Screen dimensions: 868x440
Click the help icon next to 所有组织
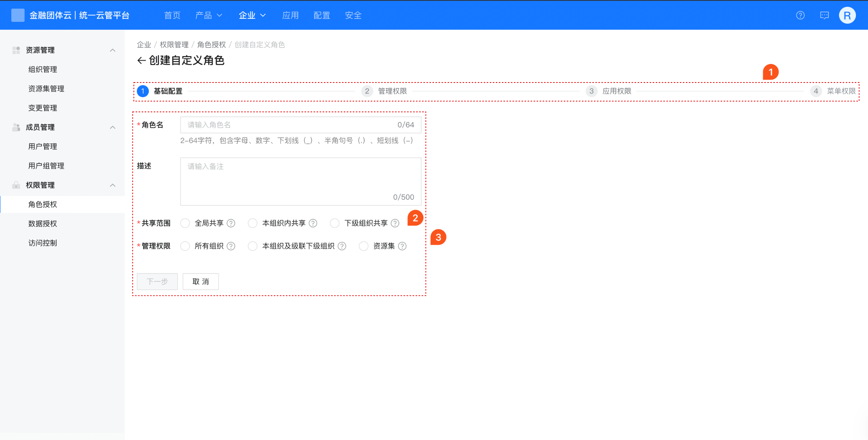click(x=231, y=246)
